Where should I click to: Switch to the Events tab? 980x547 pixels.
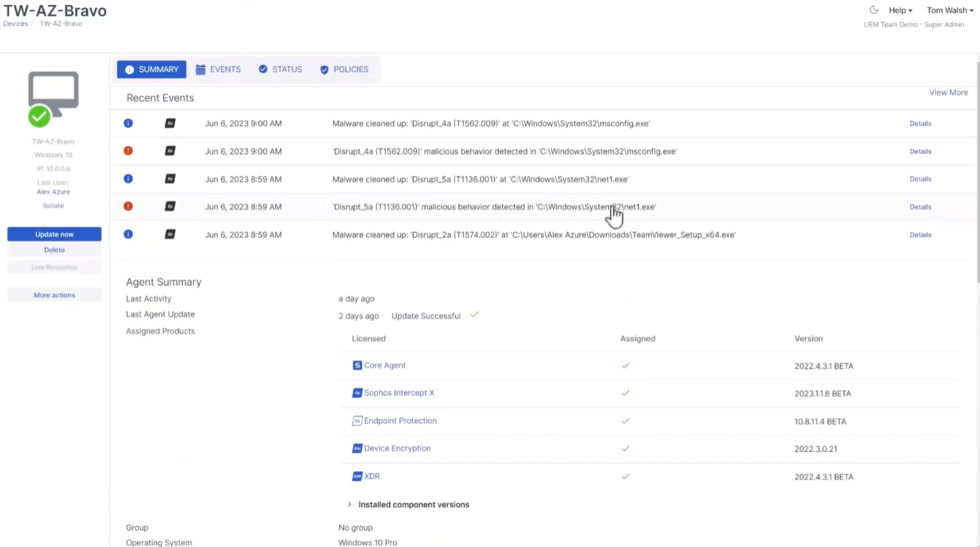(218, 69)
